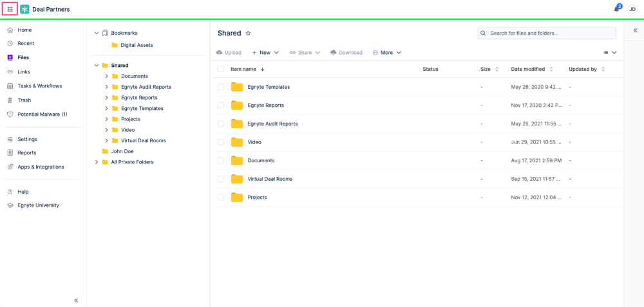Viewport: 644px width, 307px height.
Task: Open Settings in sidebar
Action: tap(28, 139)
